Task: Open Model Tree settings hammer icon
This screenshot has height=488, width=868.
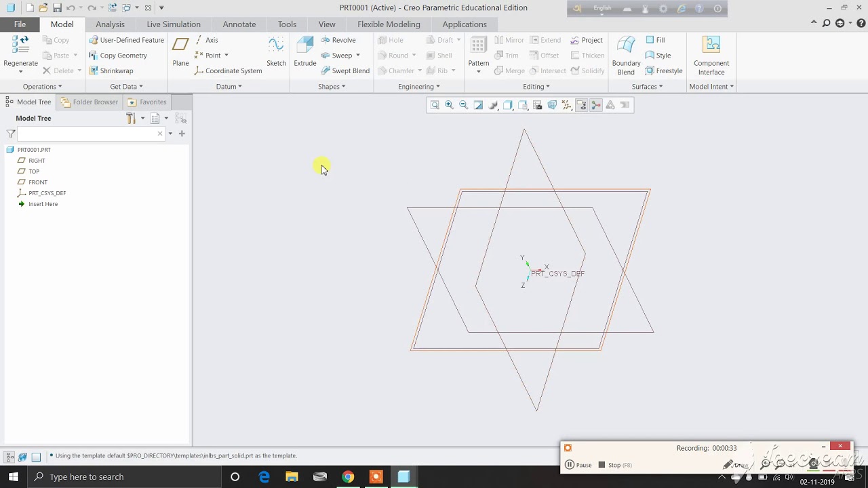Action: click(x=131, y=119)
